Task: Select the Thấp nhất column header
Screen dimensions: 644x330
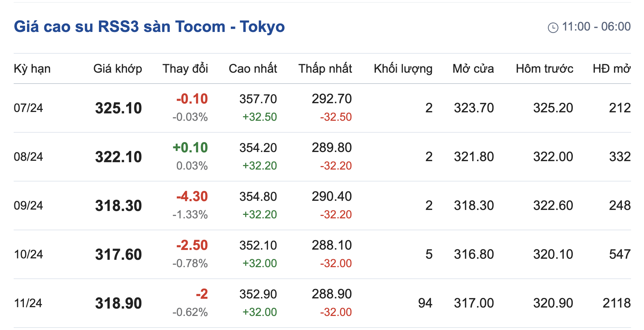Action: (325, 68)
